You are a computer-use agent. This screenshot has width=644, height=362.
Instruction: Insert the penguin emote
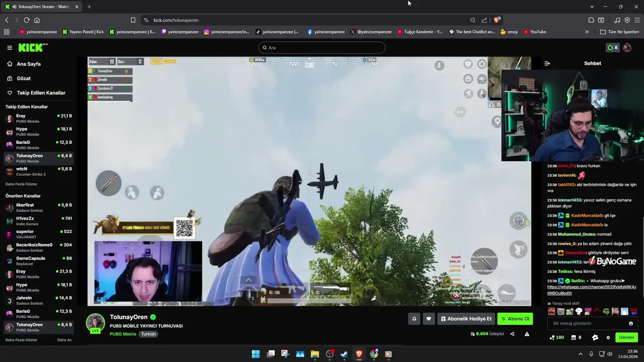(x=624, y=312)
